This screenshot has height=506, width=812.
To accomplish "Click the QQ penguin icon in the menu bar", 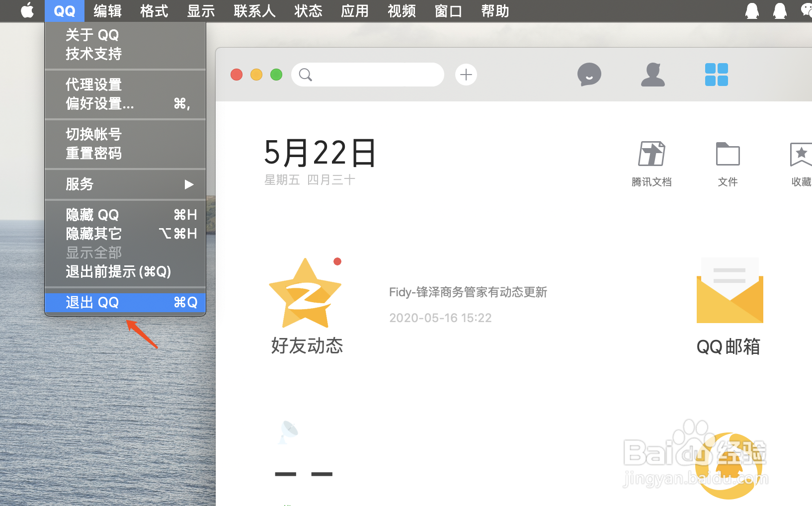I will tap(752, 10).
